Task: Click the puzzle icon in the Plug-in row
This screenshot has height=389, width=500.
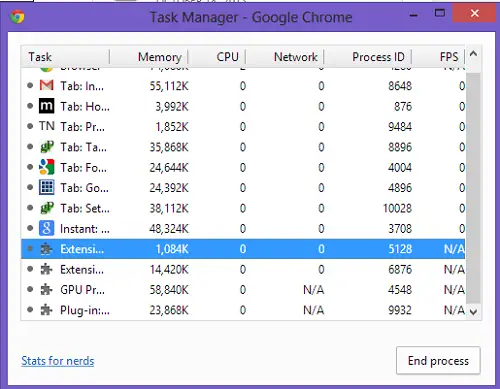Action: tap(46, 310)
